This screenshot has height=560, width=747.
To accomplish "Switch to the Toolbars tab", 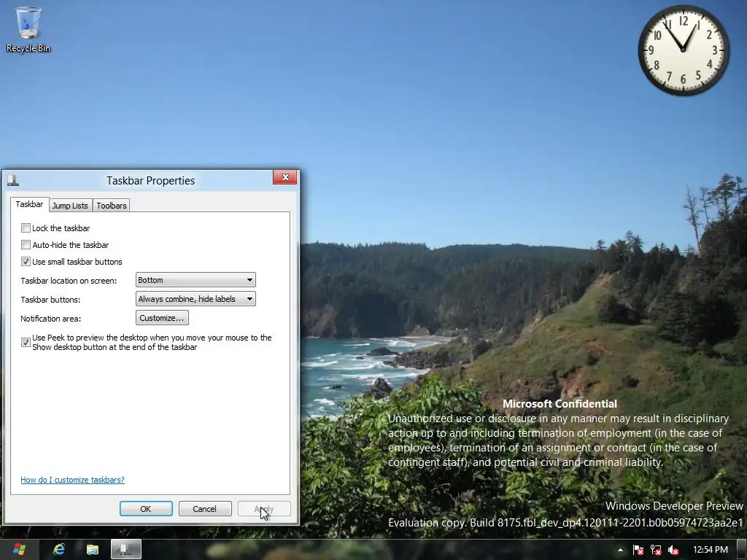I will pos(112,206).
